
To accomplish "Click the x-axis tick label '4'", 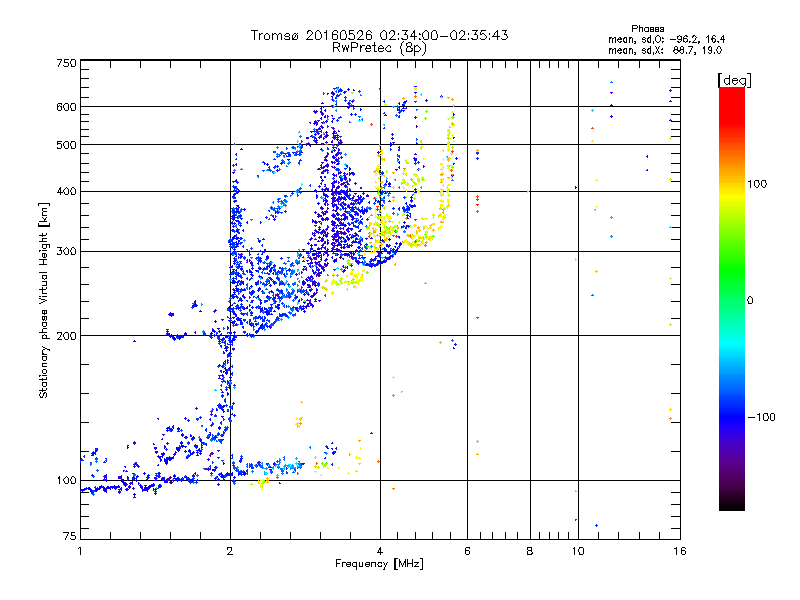I will click(x=380, y=551).
